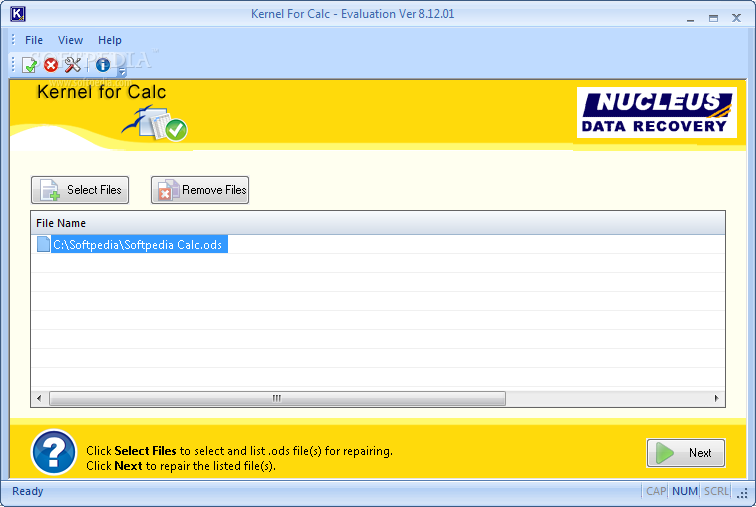Click the green check document toolbar icon

30,65
